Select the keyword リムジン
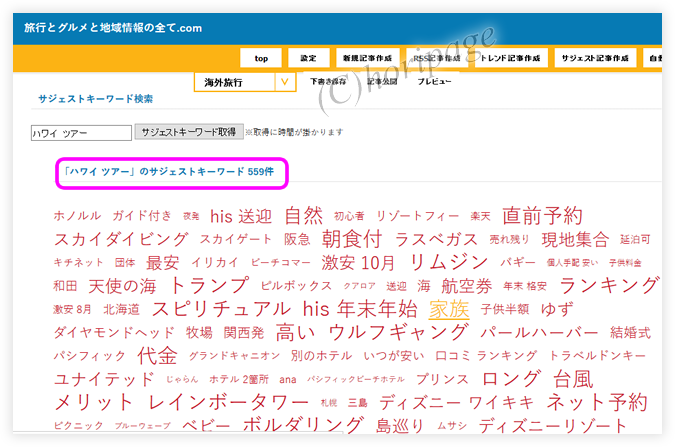The image size is (675, 447). point(449,262)
